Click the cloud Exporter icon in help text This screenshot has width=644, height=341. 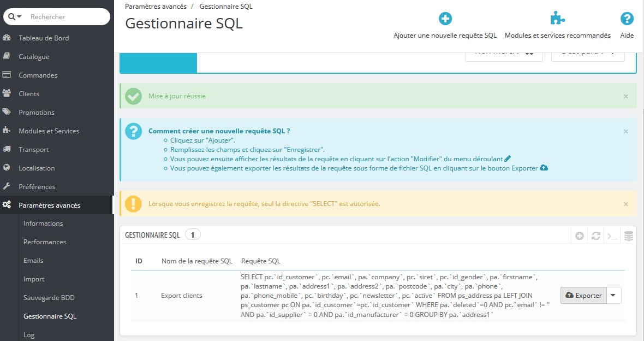tap(544, 168)
